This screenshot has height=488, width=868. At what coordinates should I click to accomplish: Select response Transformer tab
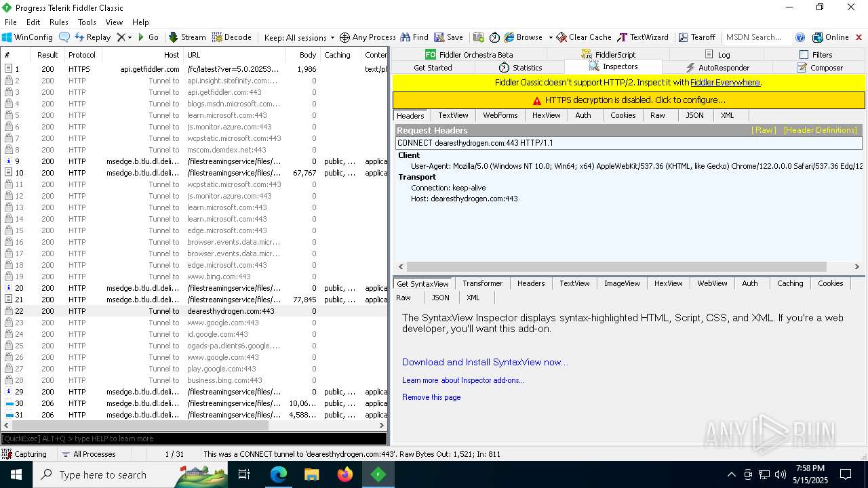click(482, 283)
